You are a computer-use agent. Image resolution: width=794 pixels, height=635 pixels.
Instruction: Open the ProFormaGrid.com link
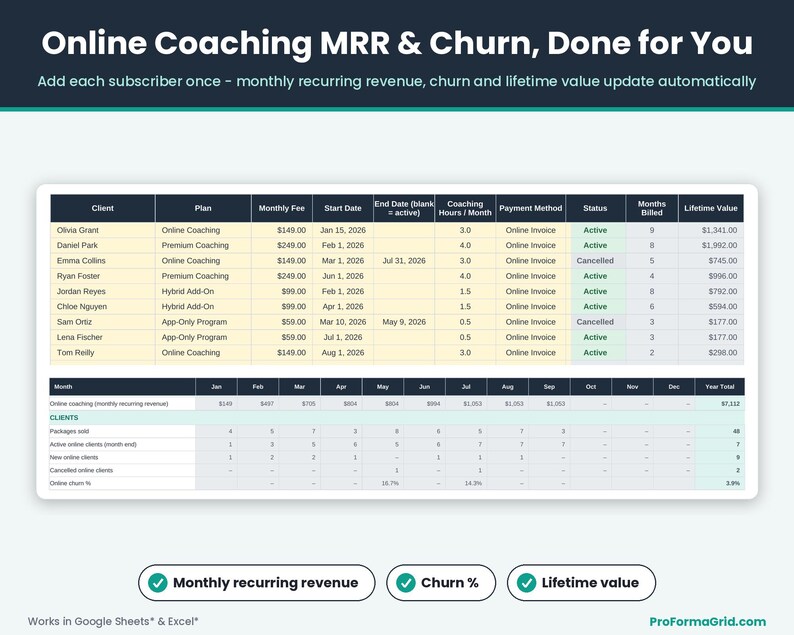[x=707, y=621]
